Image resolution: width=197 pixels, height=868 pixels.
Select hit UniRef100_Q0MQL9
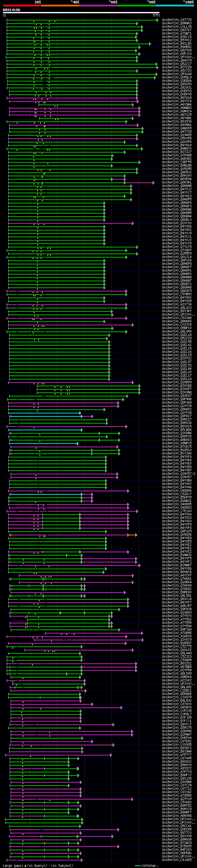pyautogui.click(x=177, y=78)
